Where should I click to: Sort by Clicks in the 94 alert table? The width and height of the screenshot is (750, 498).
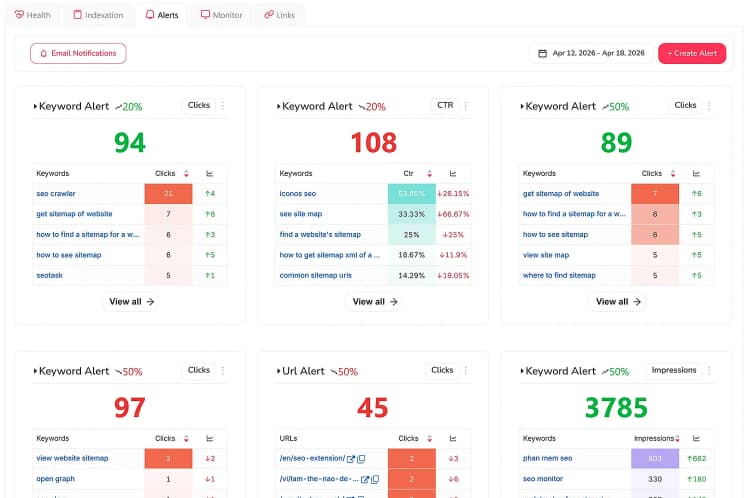pos(186,174)
